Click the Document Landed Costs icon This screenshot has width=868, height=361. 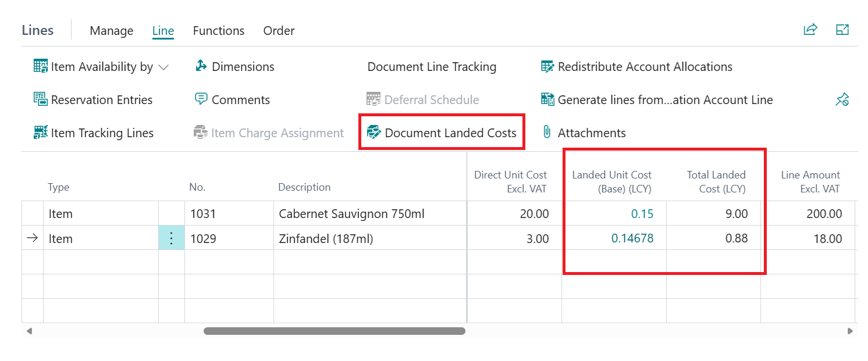(x=374, y=133)
